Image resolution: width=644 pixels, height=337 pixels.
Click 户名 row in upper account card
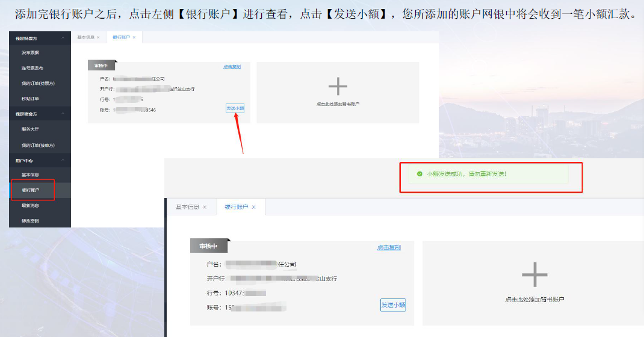click(132, 78)
